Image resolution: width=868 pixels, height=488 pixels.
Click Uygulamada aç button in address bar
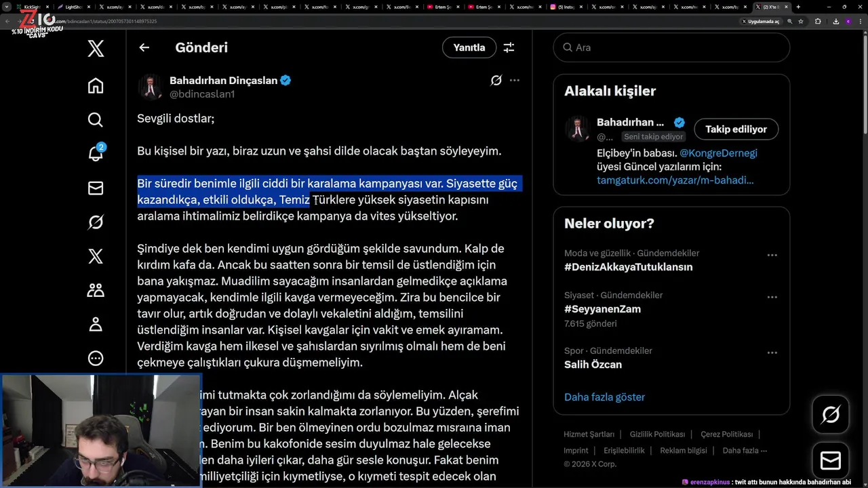pos(760,21)
